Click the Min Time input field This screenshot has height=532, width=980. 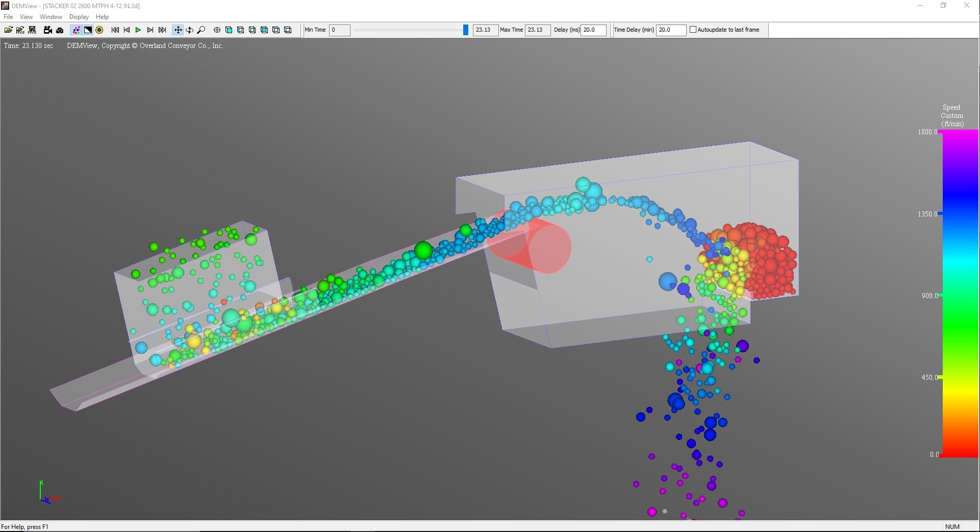339,30
